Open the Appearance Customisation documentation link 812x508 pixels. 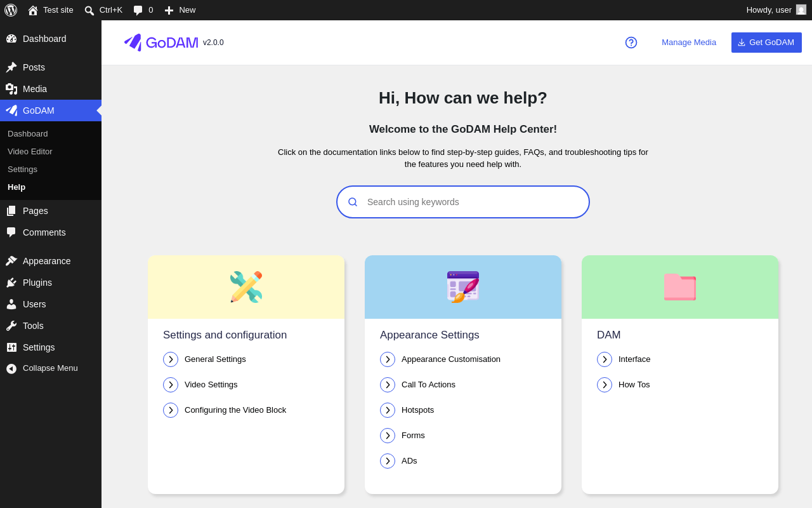click(451, 359)
